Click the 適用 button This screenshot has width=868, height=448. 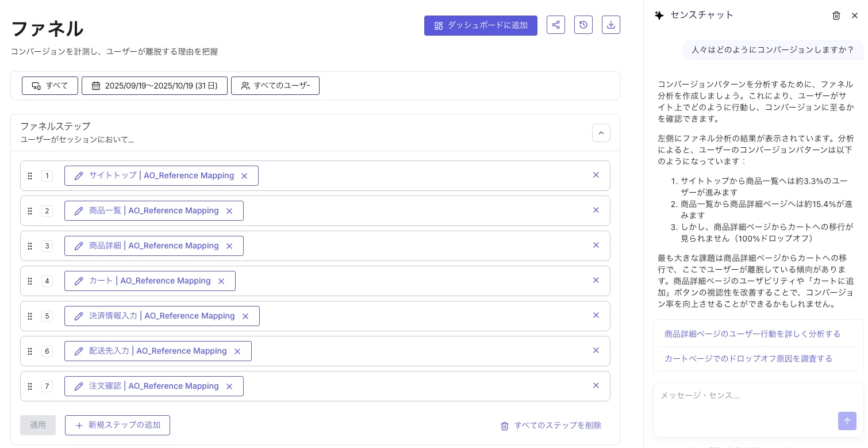point(38,425)
